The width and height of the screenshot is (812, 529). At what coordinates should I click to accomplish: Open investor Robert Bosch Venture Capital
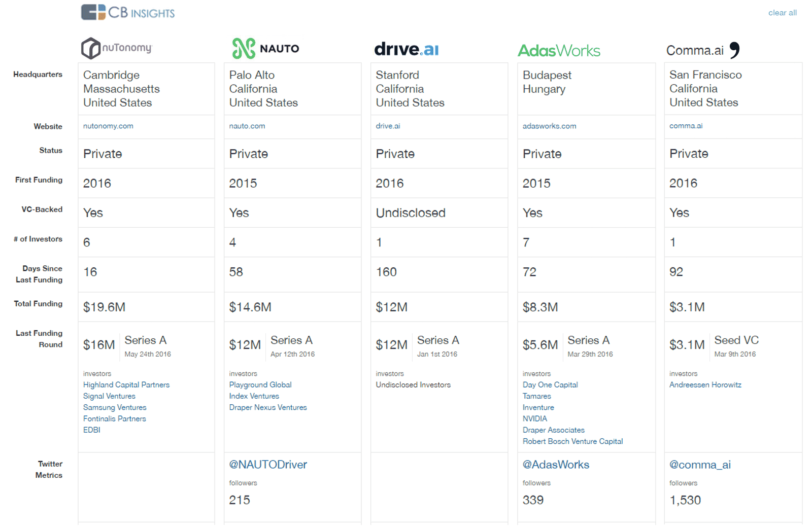click(572, 441)
